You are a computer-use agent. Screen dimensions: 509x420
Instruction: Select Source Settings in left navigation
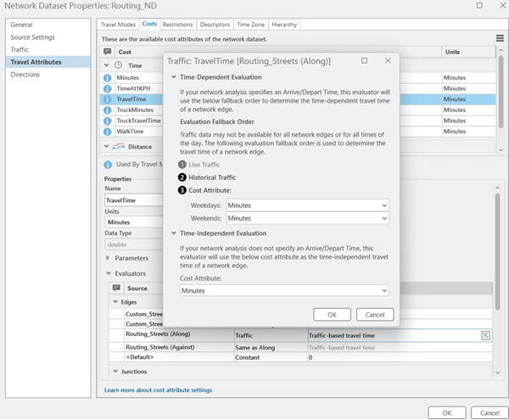[48, 37]
